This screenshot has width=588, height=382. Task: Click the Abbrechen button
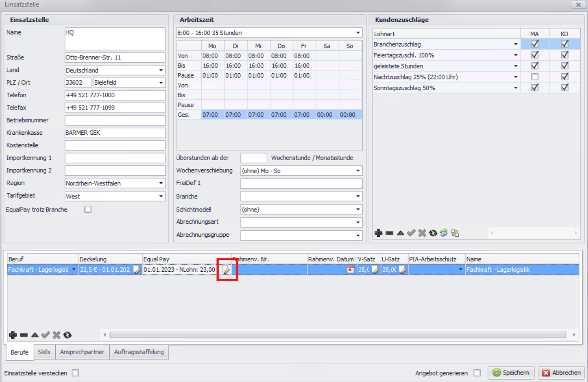pos(561,373)
